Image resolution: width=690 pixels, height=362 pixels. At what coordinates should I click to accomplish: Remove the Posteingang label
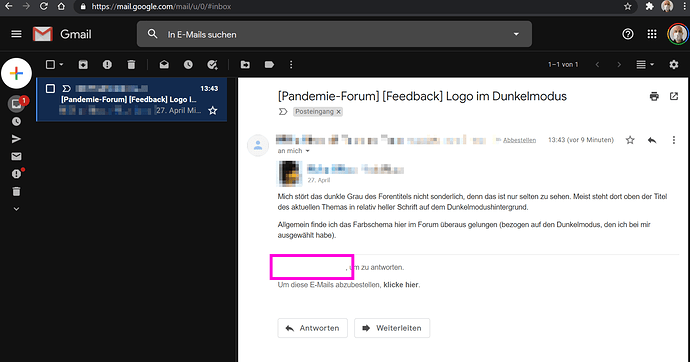[338, 112]
